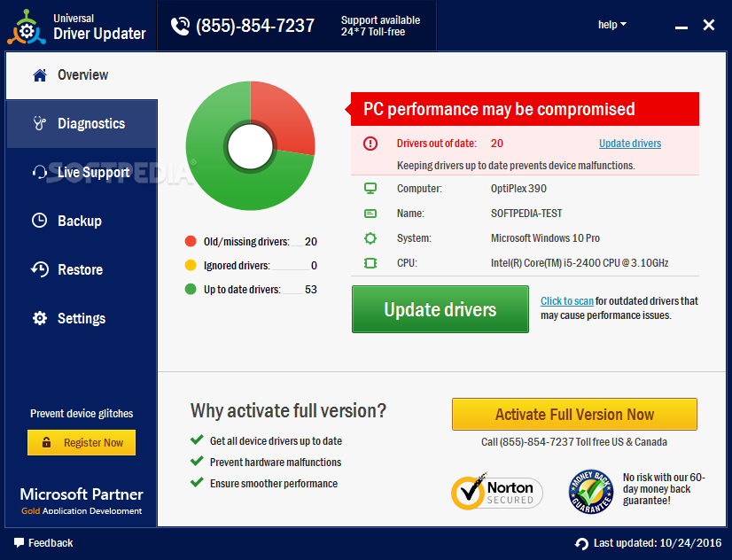Screen dimensions: 732x560
Task: Open the help dropdown menu
Action: point(612,24)
